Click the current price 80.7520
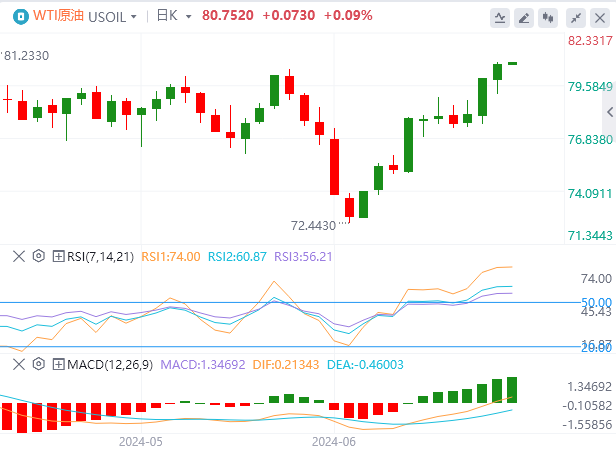The image size is (616, 455). (228, 15)
